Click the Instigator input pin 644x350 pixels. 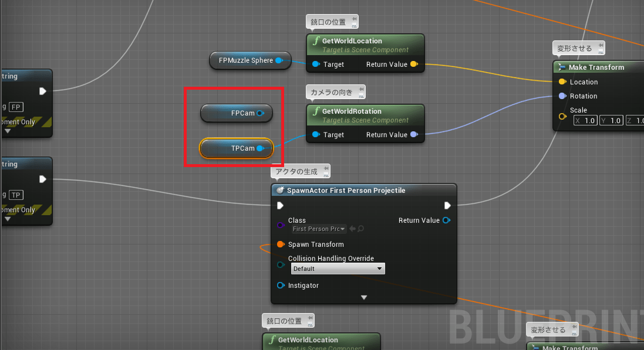[x=281, y=285]
